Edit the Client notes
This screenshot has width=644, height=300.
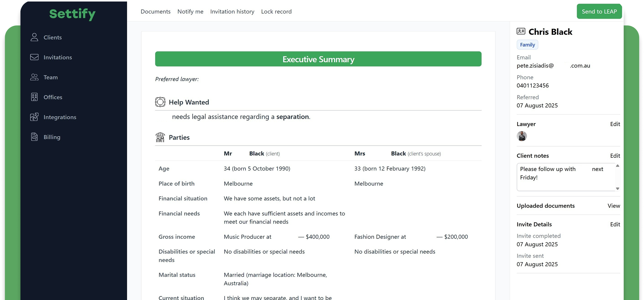pos(615,156)
